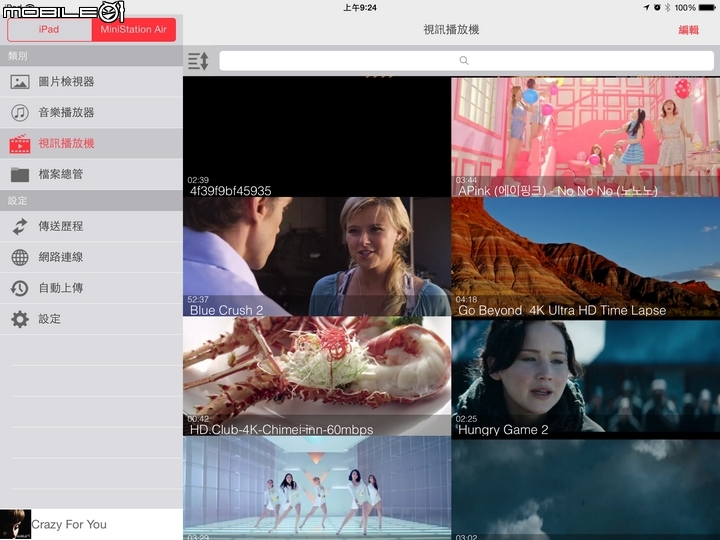This screenshot has height=540, width=720.
Task: Open the 網路連線 entry
Action: pyautogui.click(x=61, y=257)
